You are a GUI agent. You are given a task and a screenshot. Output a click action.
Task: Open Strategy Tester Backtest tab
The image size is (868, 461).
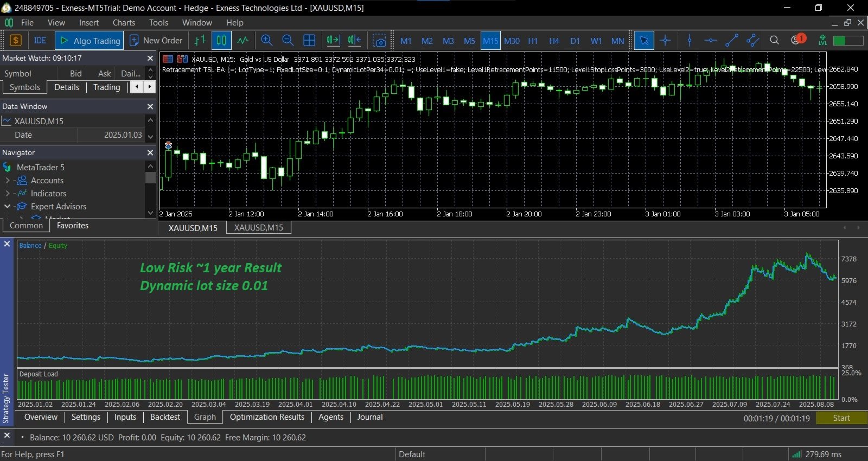coord(165,417)
